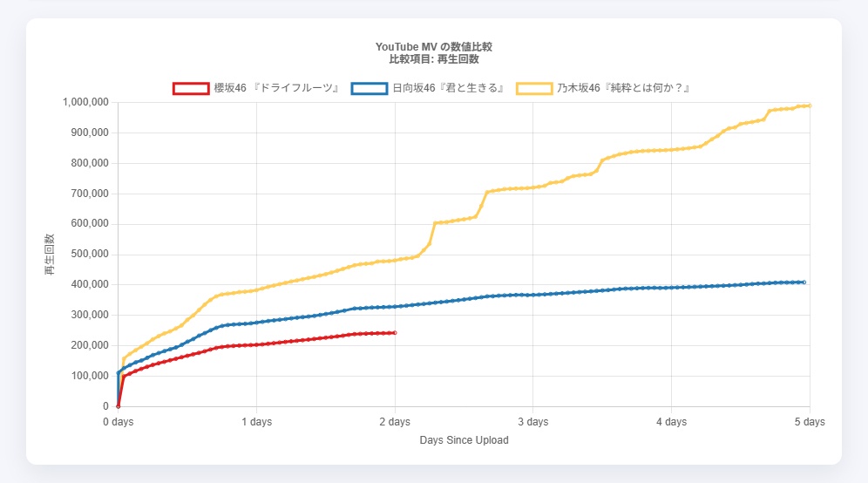
Task: Toggle the 櫻坂46『ドライフルーツ』legend label
Action: [x=276, y=88]
